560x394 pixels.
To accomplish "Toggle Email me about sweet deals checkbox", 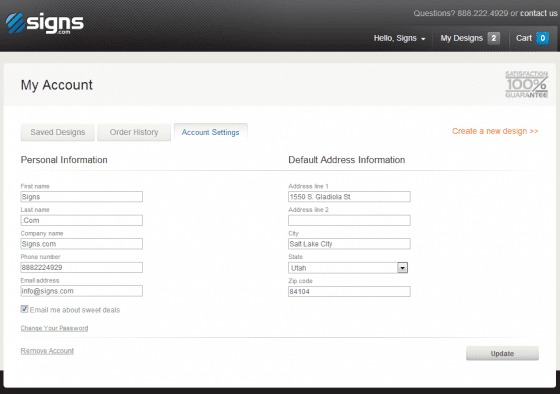I will (24, 309).
